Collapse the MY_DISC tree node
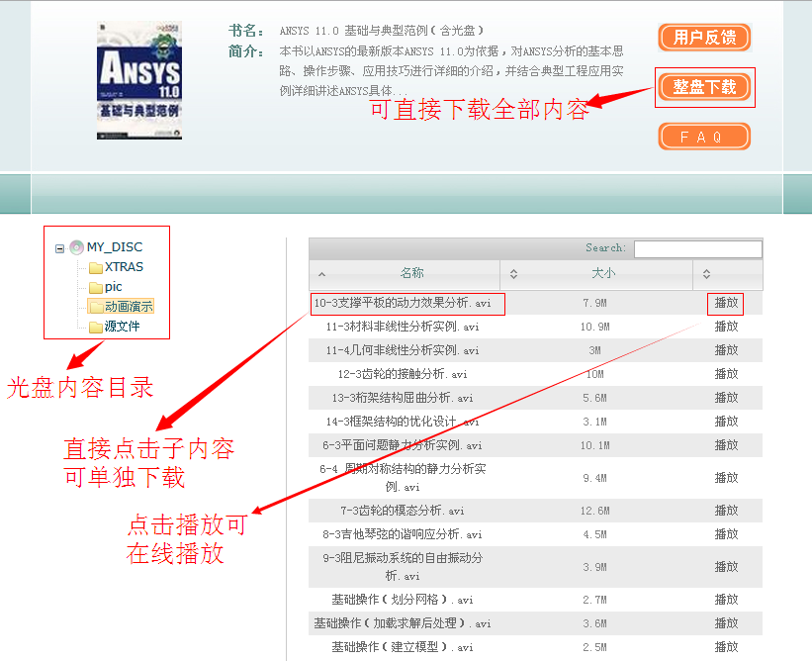The width and height of the screenshot is (812, 661). pos(60,248)
